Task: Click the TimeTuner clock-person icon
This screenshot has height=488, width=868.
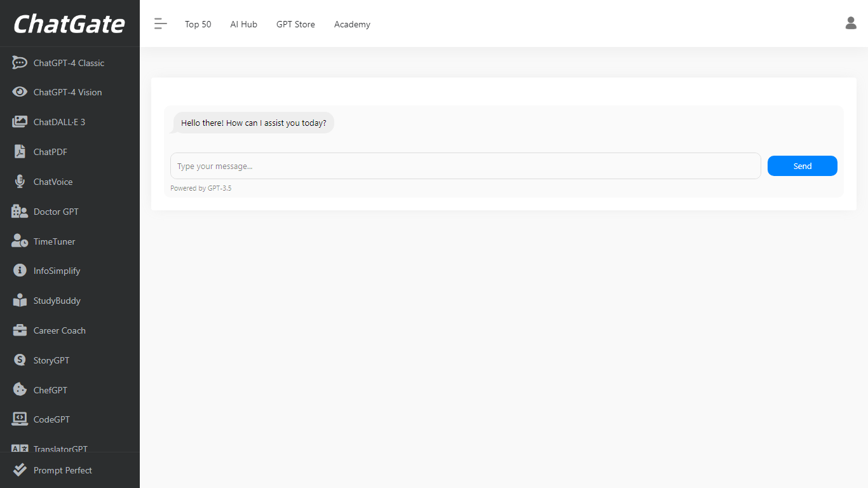Action: (20, 241)
